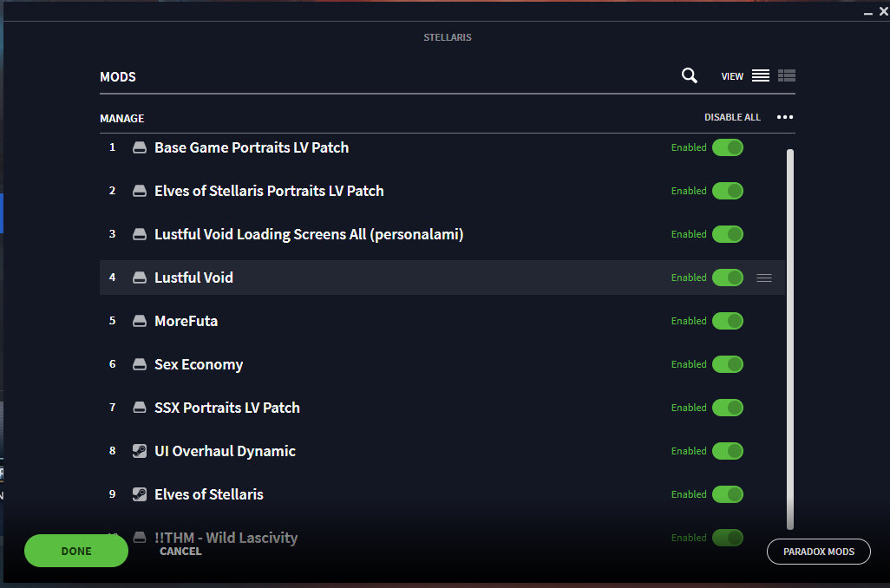This screenshot has width=890, height=588.
Task: Select the row-9 Elves of Stellaris name
Action: coord(209,494)
